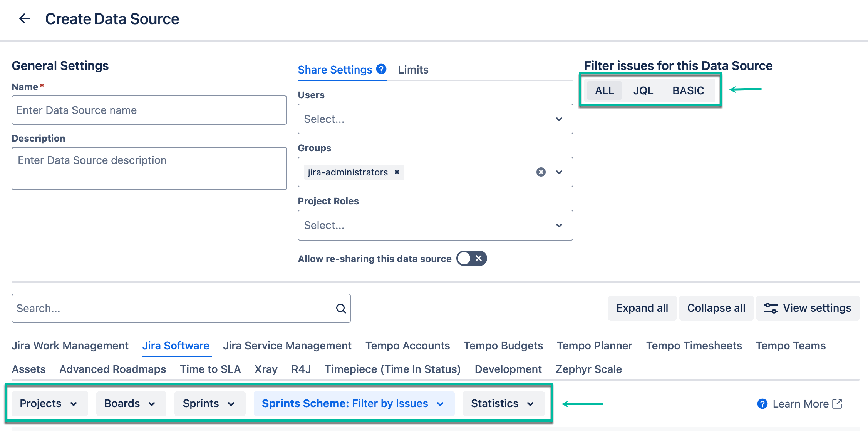868x431 pixels.
Task: Remove jira-administrators from Groups via its x
Action: tap(397, 172)
